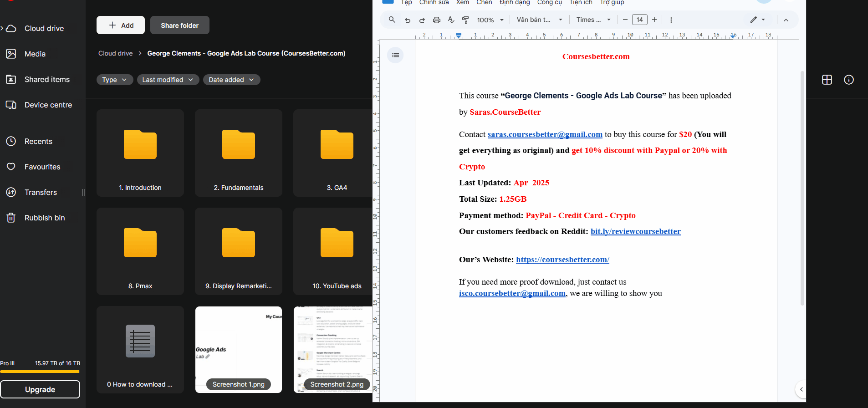Open the Type filter dropdown

pos(115,80)
